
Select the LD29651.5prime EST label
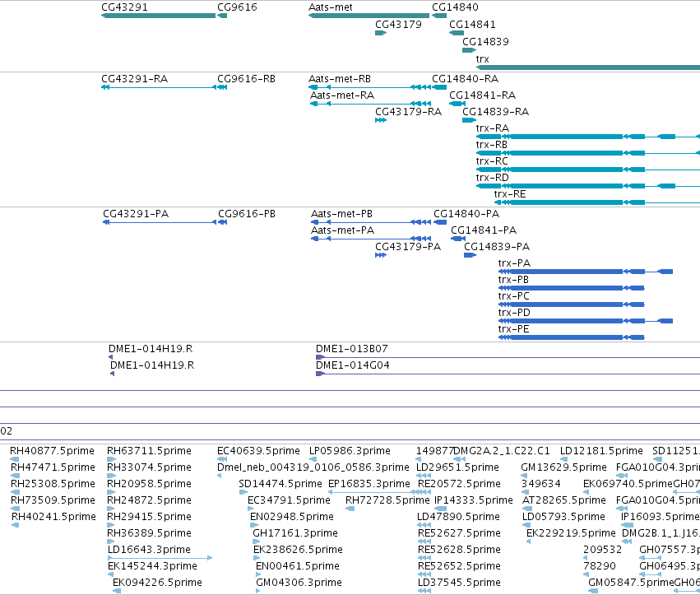point(457,467)
